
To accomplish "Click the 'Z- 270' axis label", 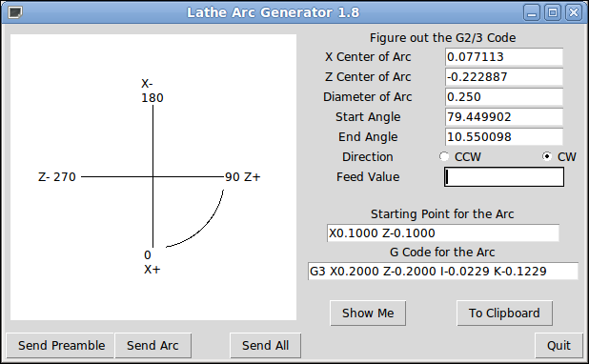I will click(57, 176).
